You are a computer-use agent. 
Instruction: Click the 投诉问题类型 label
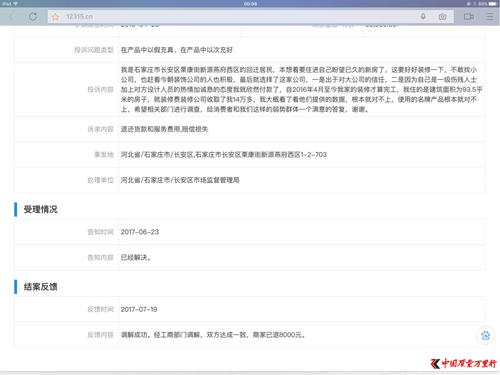(x=94, y=50)
